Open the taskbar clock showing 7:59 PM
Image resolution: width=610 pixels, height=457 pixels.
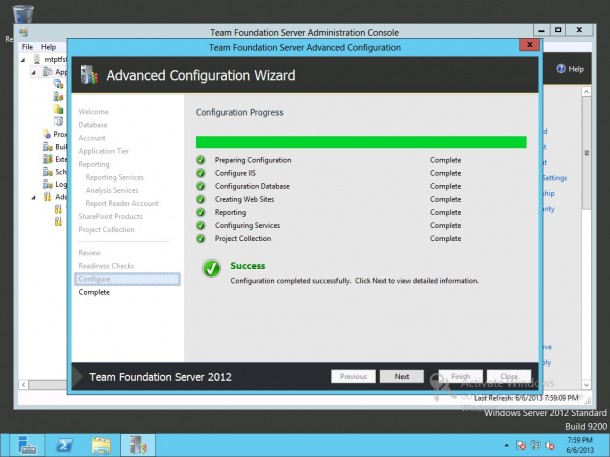(580, 445)
